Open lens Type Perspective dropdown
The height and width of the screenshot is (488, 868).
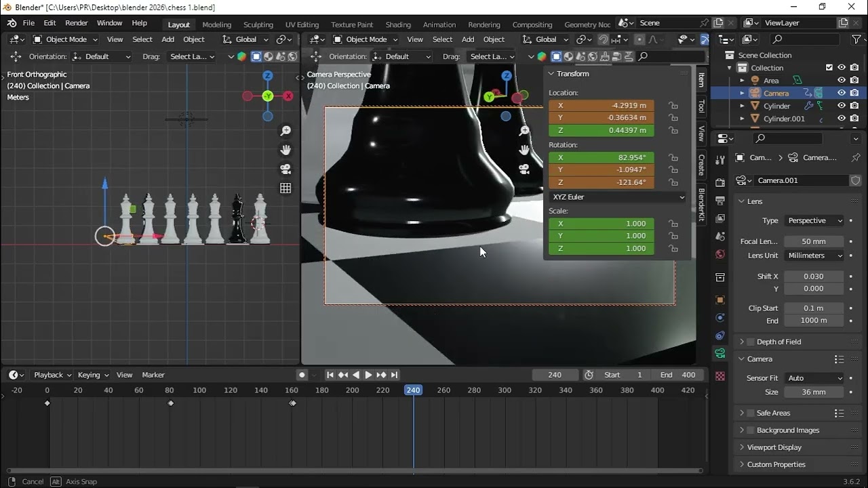(x=814, y=221)
